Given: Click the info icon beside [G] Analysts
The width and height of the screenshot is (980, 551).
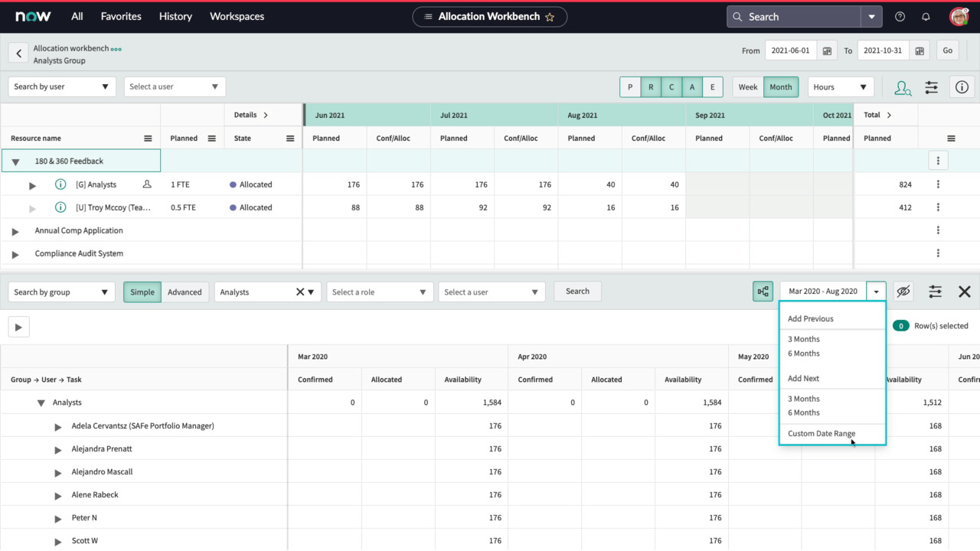Looking at the screenshot, I should pyautogui.click(x=60, y=184).
